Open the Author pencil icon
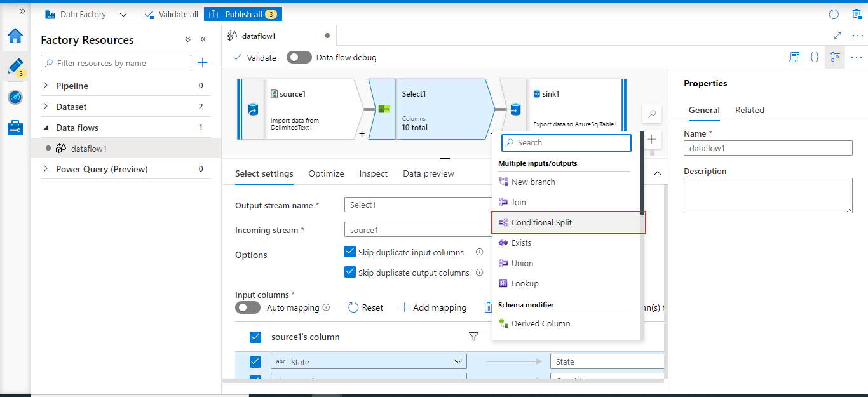Screen dimensions: 868x397 (15, 67)
